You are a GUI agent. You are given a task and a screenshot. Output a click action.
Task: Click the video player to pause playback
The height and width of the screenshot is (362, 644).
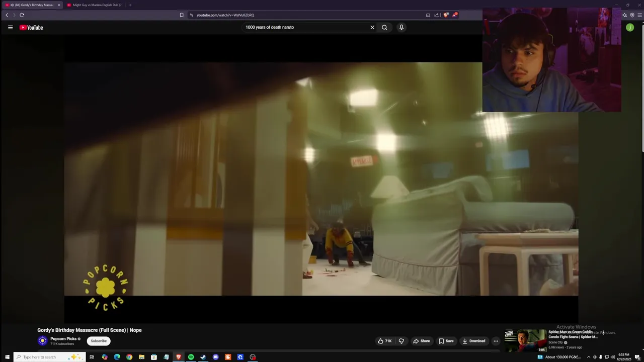tap(321, 178)
